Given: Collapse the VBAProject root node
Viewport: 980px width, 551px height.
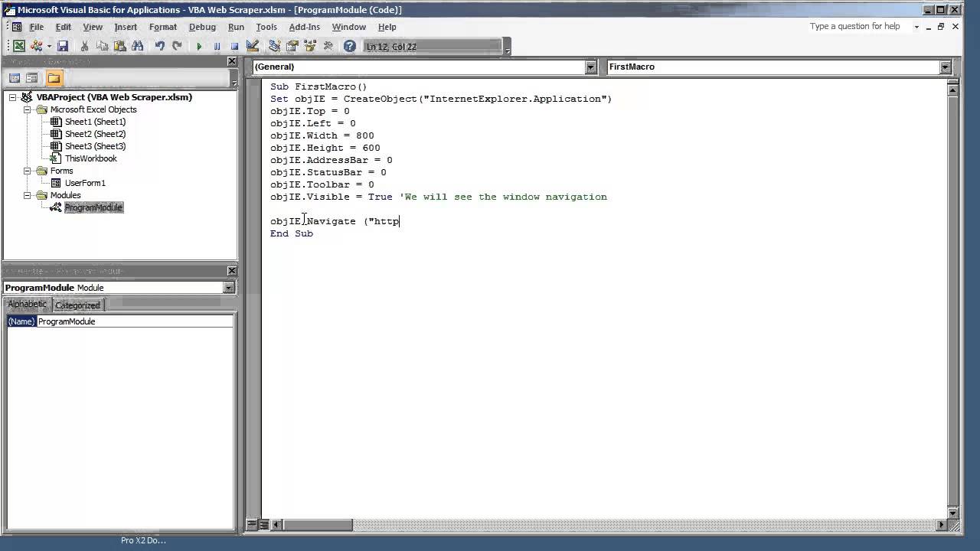Looking at the screenshot, I should coord(13,97).
